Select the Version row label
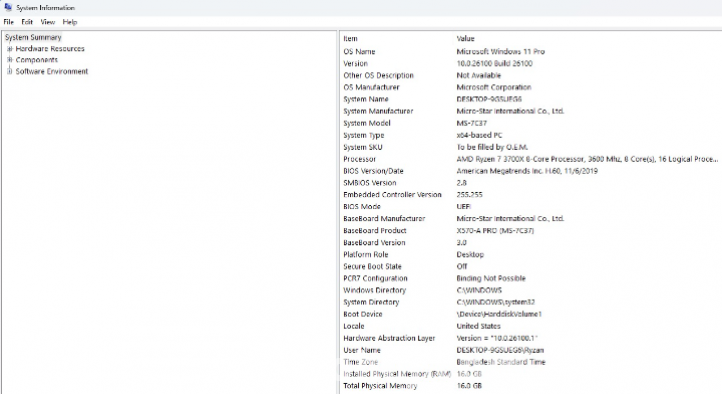Viewport: 722px width, 394px height. (x=355, y=64)
